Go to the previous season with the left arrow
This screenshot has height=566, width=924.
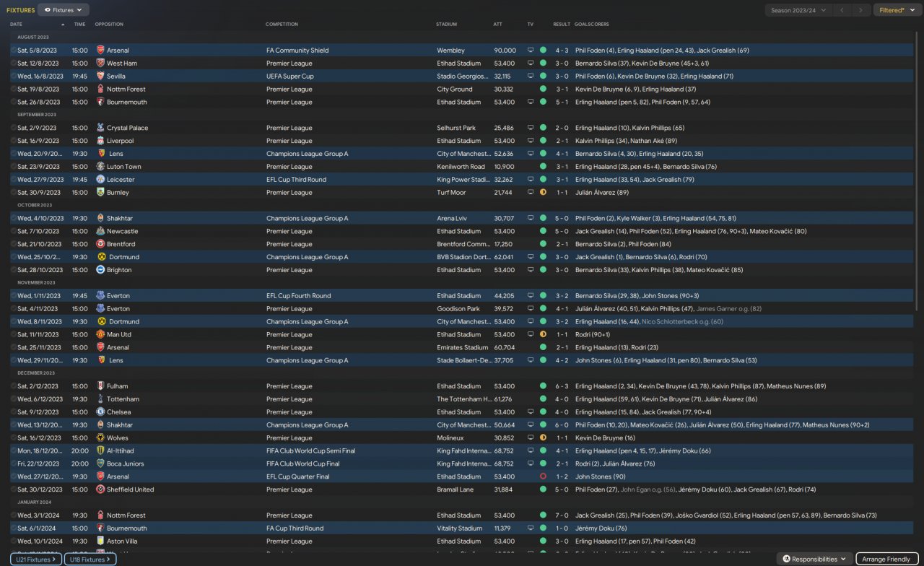point(842,10)
